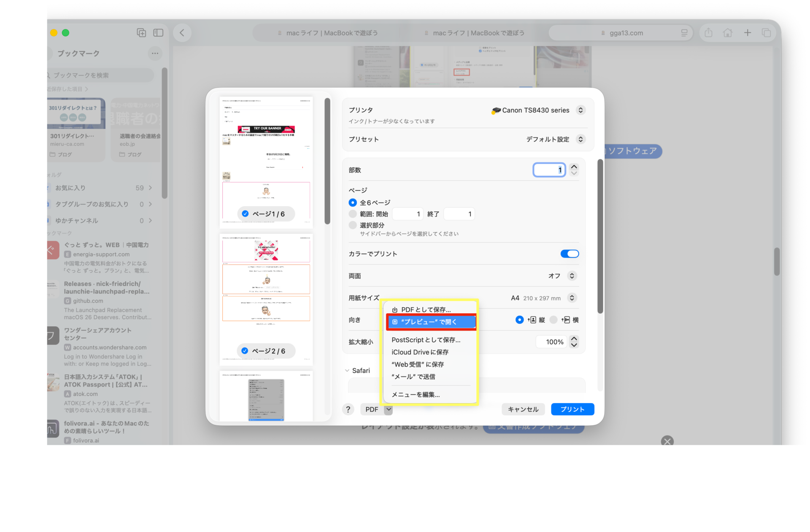Click the copies count input field
The width and height of the screenshot is (810, 532).
tap(549, 170)
